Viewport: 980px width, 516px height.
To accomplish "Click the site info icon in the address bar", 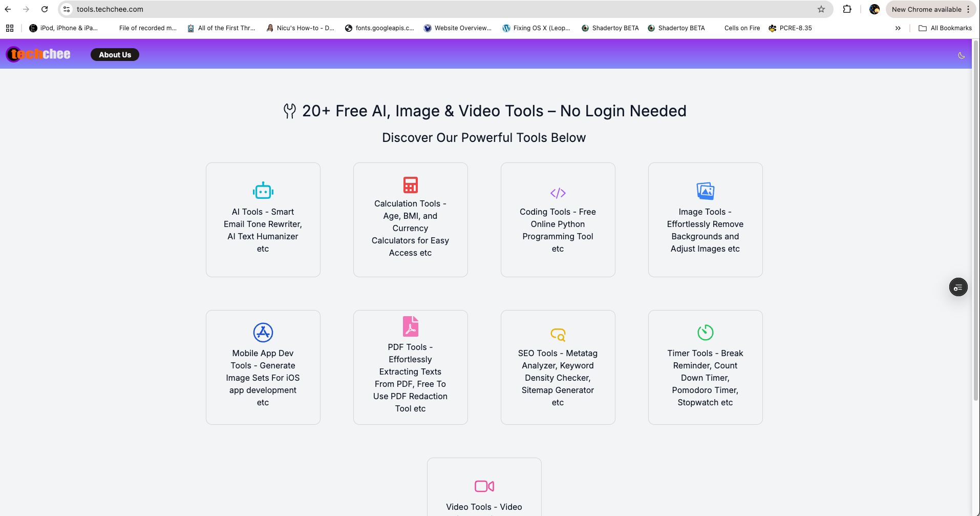I will tap(67, 9).
